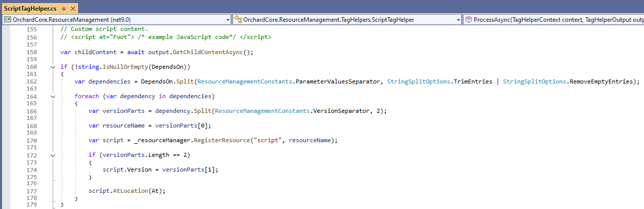Click RemoveEmptyEntries on line 162
Screen dimensions: 644x209
coord(601,81)
